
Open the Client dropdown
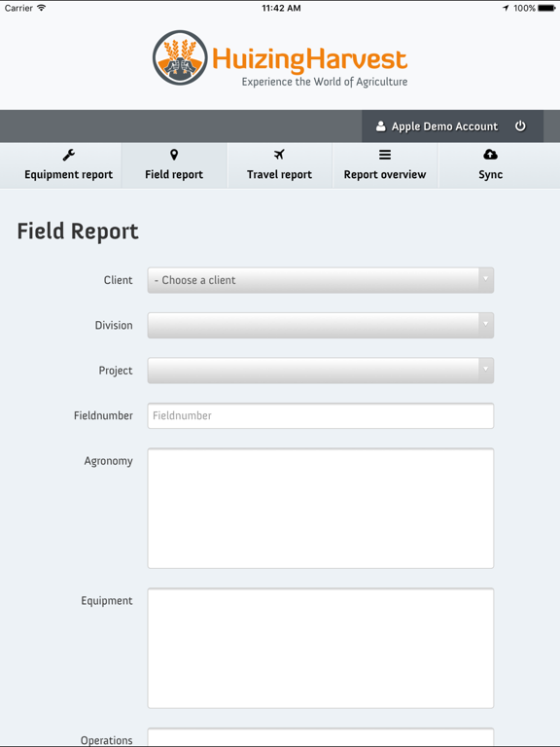pyautogui.click(x=321, y=280)
